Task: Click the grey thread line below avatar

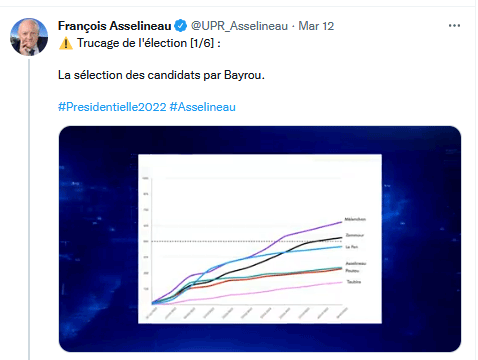Action: point(29,209)
